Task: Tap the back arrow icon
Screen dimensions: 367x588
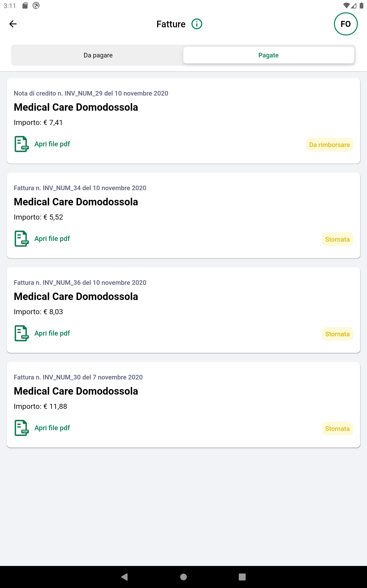Action: [x=13, y=24]
